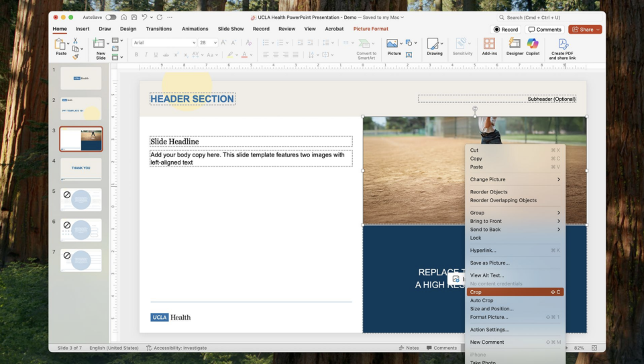Select Save as Picture in context menu
644x364 pixels.
point(515,263)
